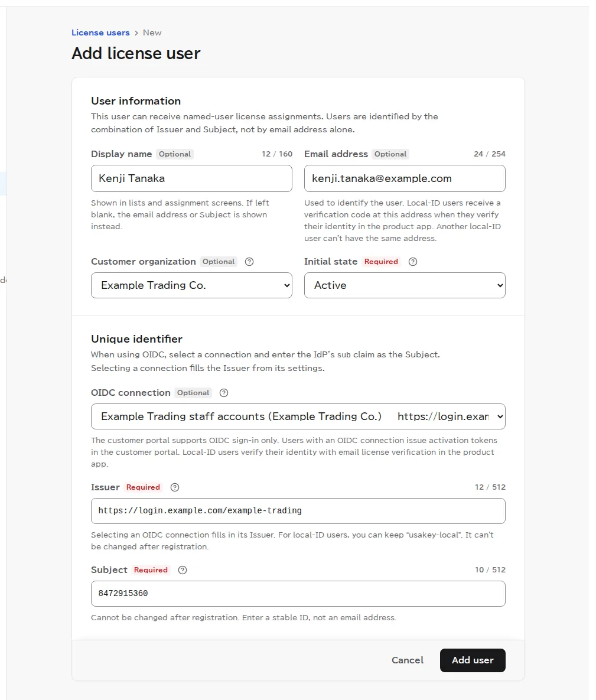Click the Cancel button
The height and width of the screenshot is (700, 596).
(x=407, y=660)
